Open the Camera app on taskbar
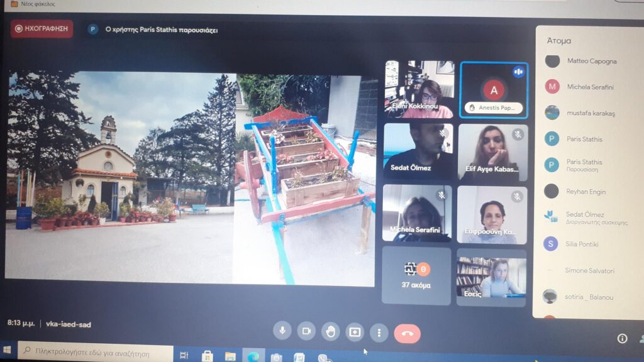Image resolution: width=644 pixels, height=362 pixels. pyautogui.click(x=277, y=357)
